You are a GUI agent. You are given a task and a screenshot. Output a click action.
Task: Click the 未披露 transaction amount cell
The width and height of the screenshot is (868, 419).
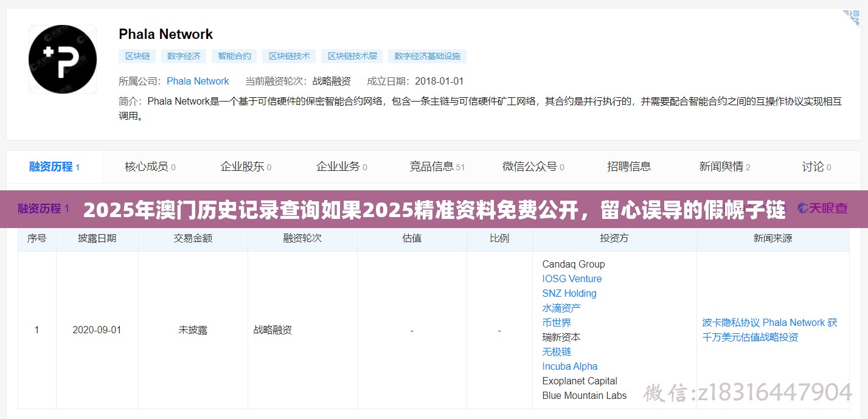tap(193, 330)
